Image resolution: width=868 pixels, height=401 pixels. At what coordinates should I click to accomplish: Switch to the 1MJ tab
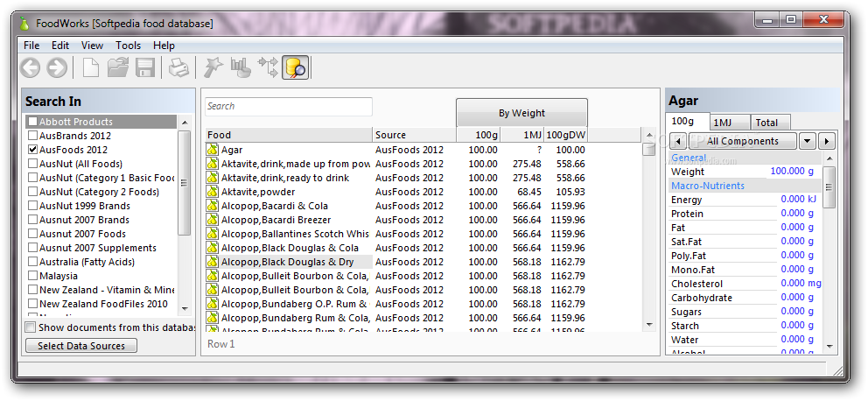729,123
